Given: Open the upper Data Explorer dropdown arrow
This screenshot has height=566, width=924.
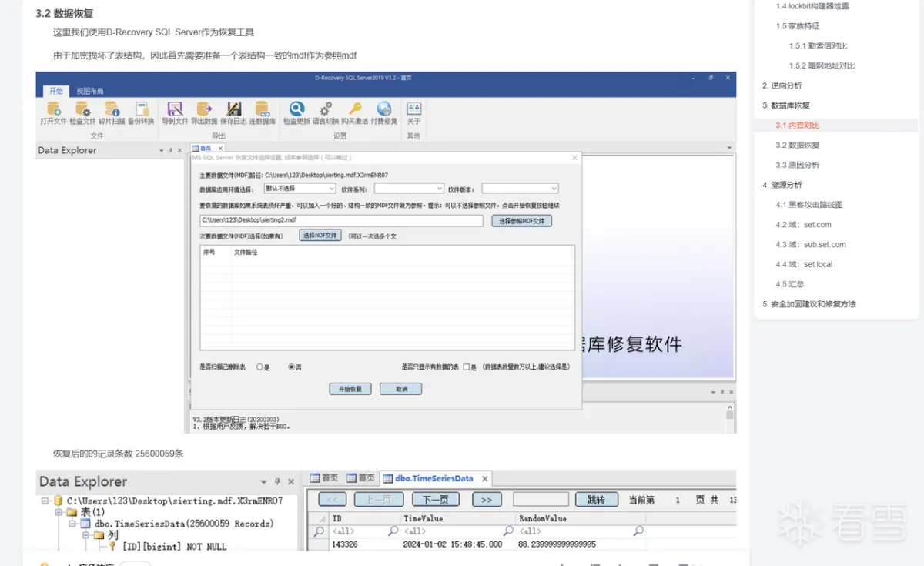Looking at the screenshot, I should (x=162, y=151).
